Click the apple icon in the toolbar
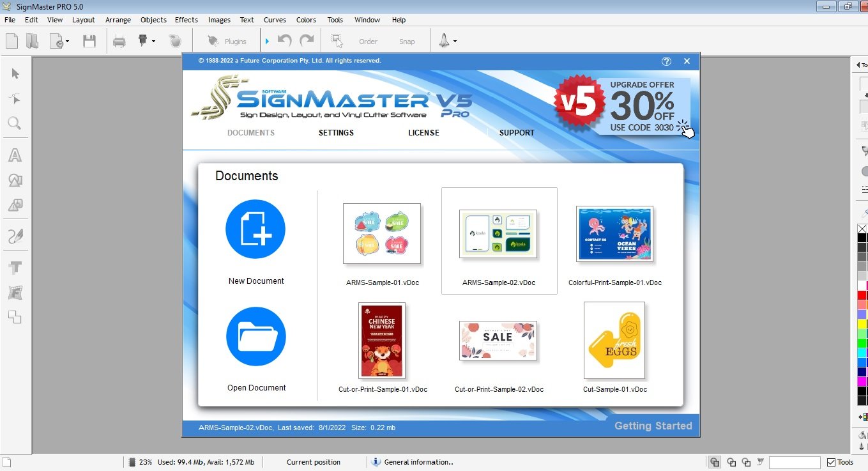This screenshot has height=471, width=868. tap(174, 41)
